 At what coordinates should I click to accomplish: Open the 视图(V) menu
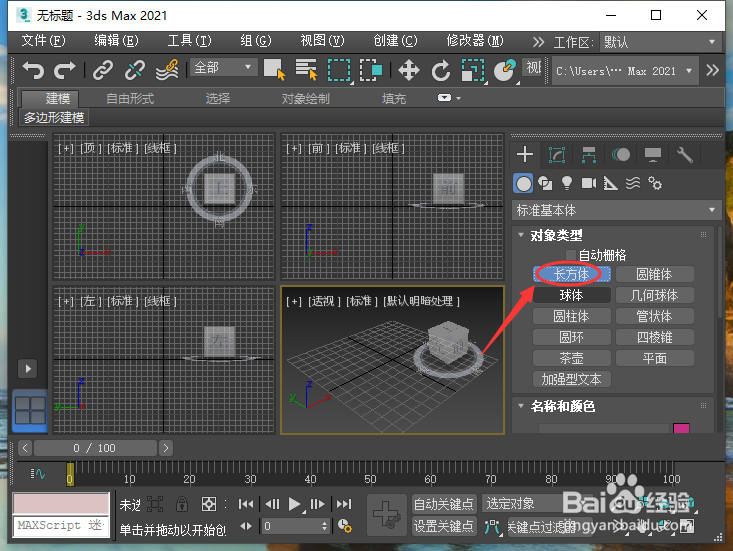click(x=322, y=41)
